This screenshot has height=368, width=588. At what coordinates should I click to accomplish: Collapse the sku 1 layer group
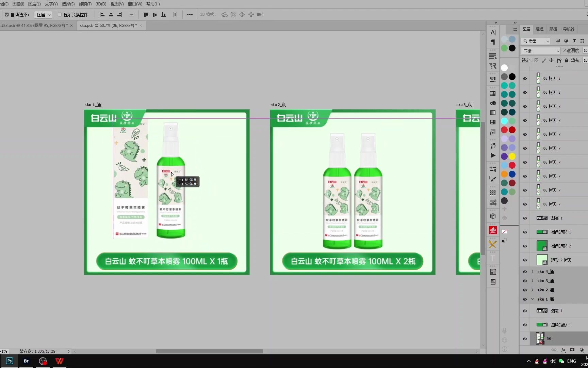pos(533,299)
